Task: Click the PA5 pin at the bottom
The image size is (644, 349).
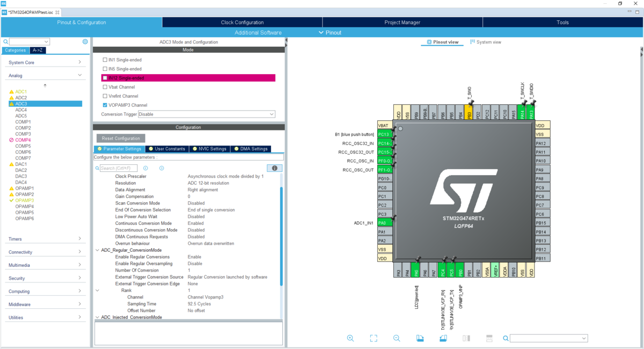Action: click(x=416, y=270)
